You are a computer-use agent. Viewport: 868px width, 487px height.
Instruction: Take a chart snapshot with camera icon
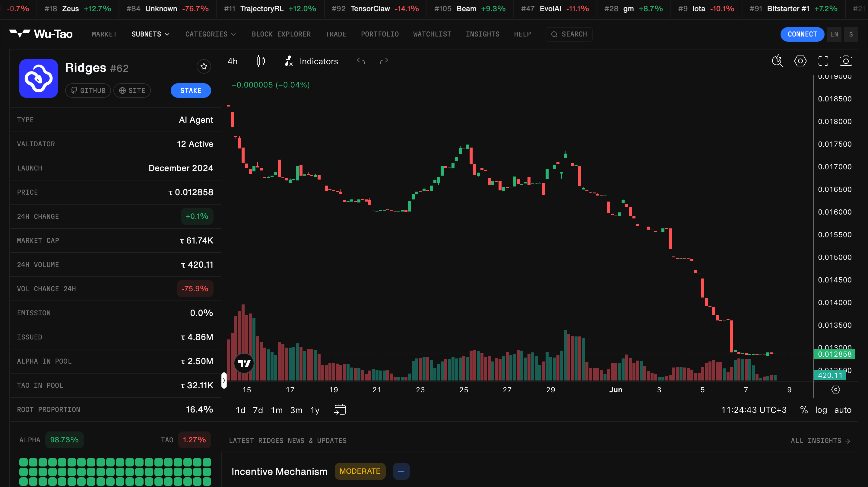coord(846,61)
